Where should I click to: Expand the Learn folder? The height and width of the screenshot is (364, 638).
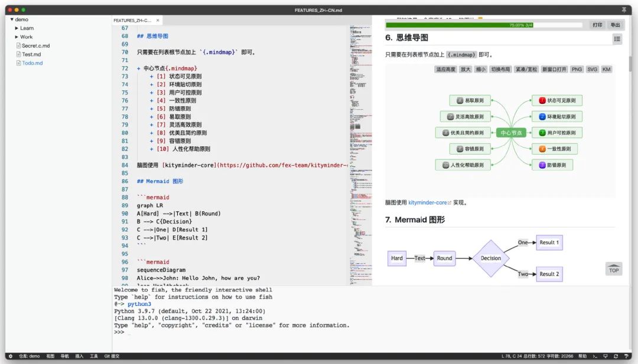(17, 28)
